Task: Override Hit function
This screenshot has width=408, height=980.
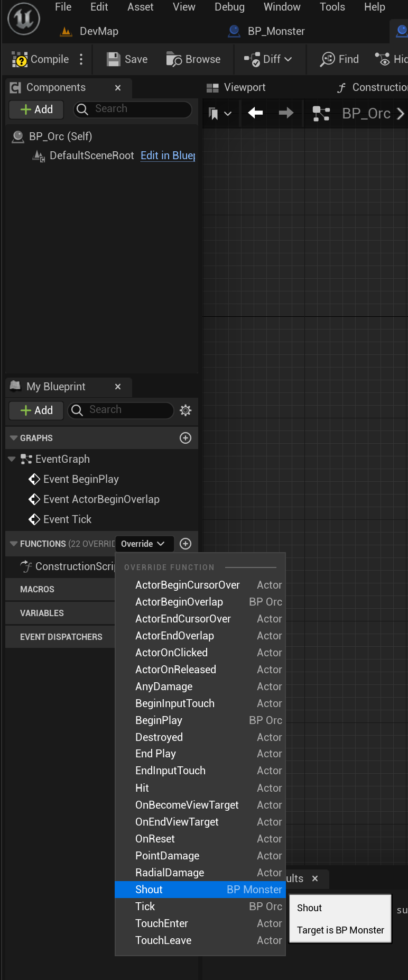Action: [x=200, y=788]
